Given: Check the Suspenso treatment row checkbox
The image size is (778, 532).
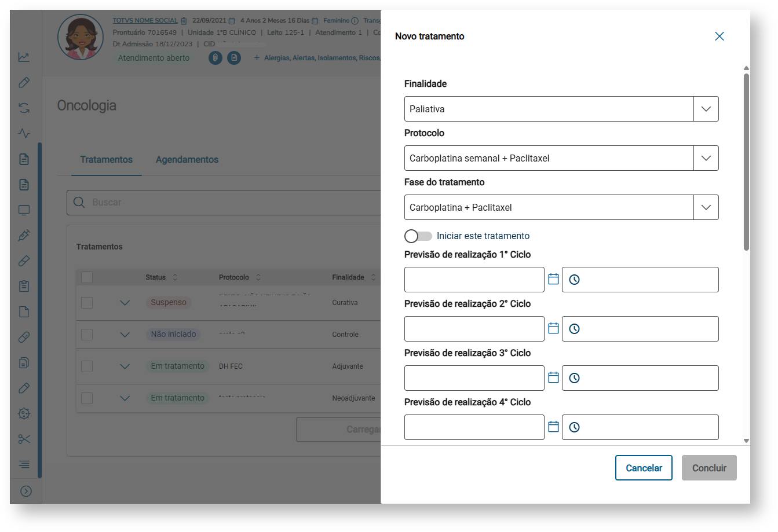Looking at the screenshot, I should click(87, 303).
